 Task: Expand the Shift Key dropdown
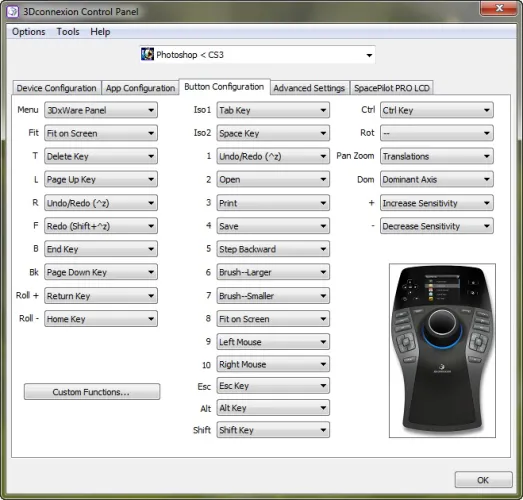[273, 430]
